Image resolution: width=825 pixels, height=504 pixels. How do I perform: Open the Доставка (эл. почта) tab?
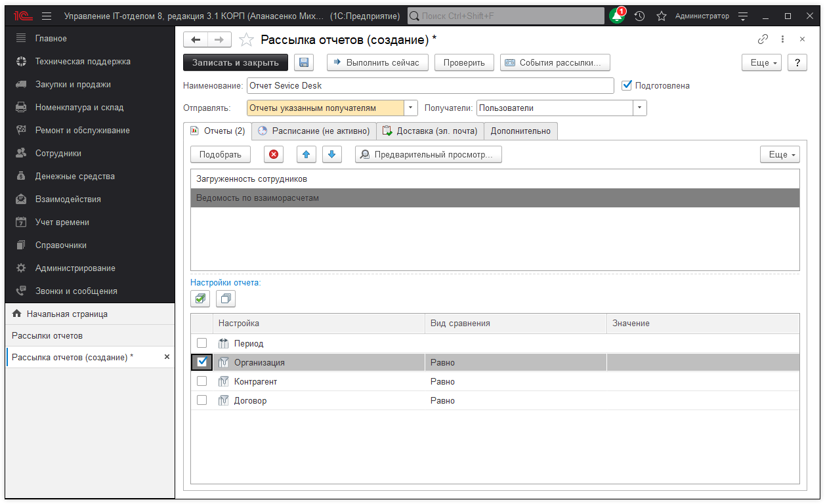pyautogui.click(x=430, y=131)
